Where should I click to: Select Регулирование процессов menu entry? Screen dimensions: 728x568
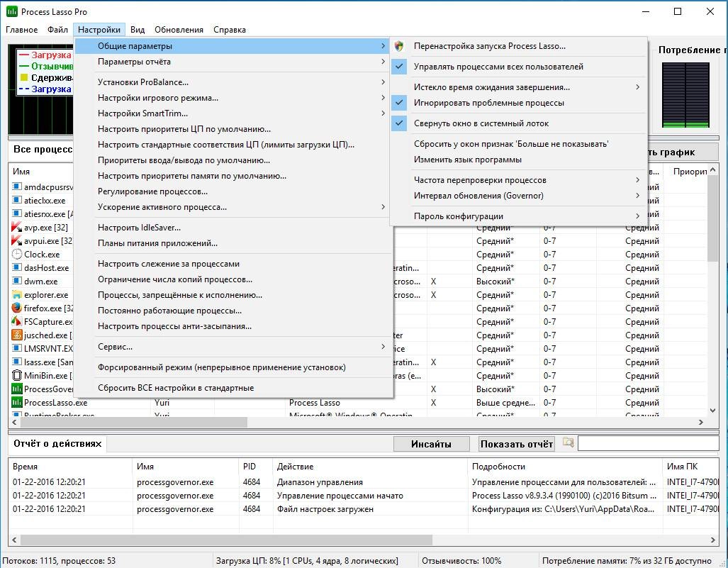click(233, 191)
